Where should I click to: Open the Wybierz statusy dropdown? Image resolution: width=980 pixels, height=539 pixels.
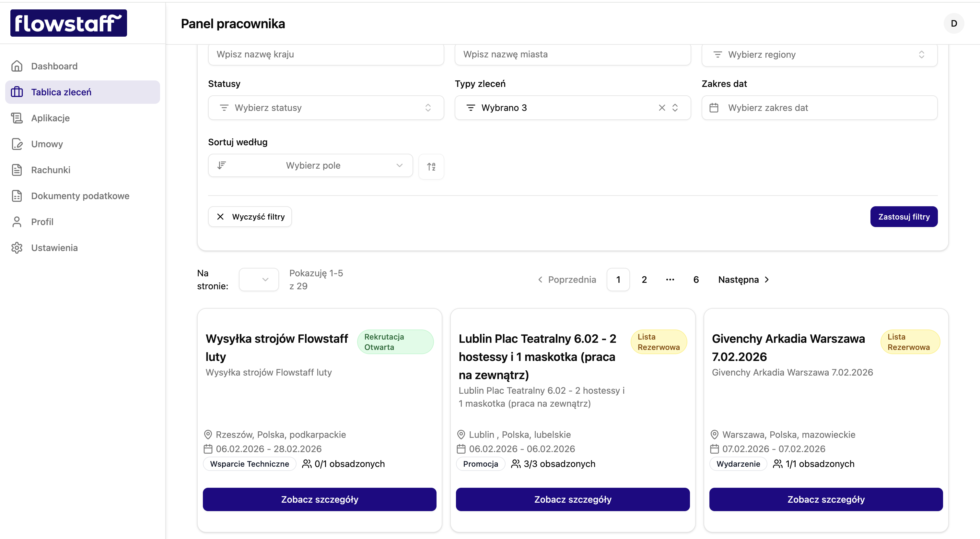pos(326,108)
